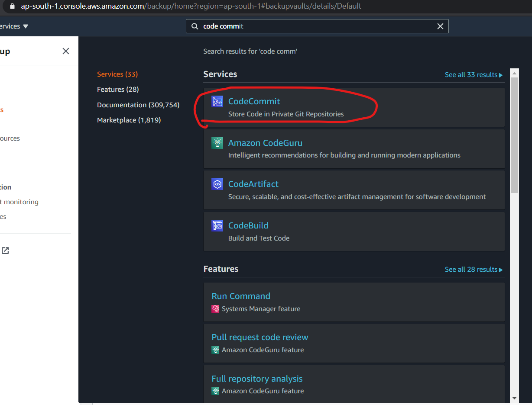The image size is (532, 405).
Task: Click the CodeBuild service icon
Action: click(x=217, y=226)
